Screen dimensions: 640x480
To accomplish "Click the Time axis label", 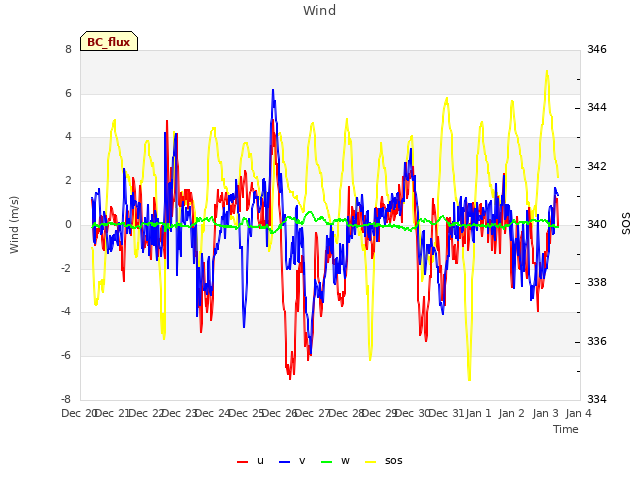I will 566,429.
